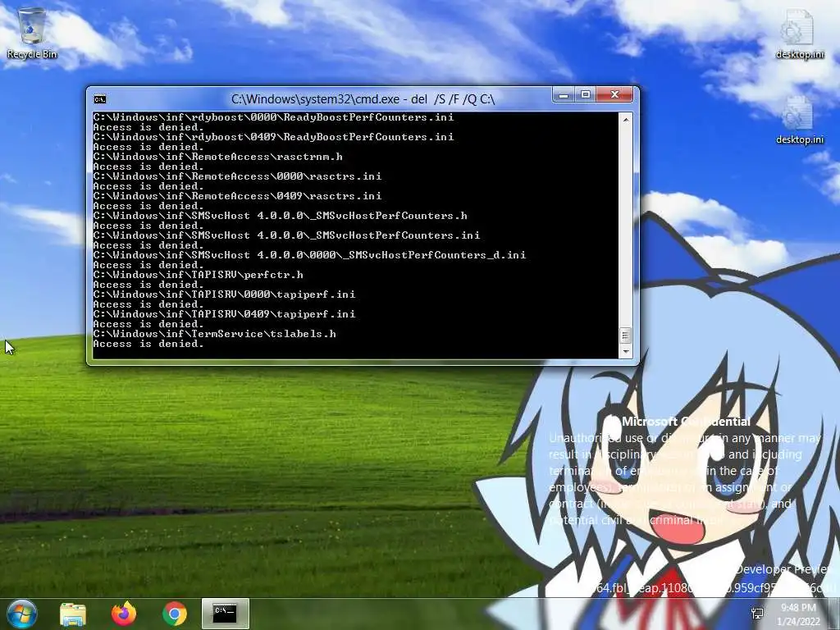Click the console scrollbar thumb
The width and height of the screenshot is (840, 630).
(x=625, y=336)
